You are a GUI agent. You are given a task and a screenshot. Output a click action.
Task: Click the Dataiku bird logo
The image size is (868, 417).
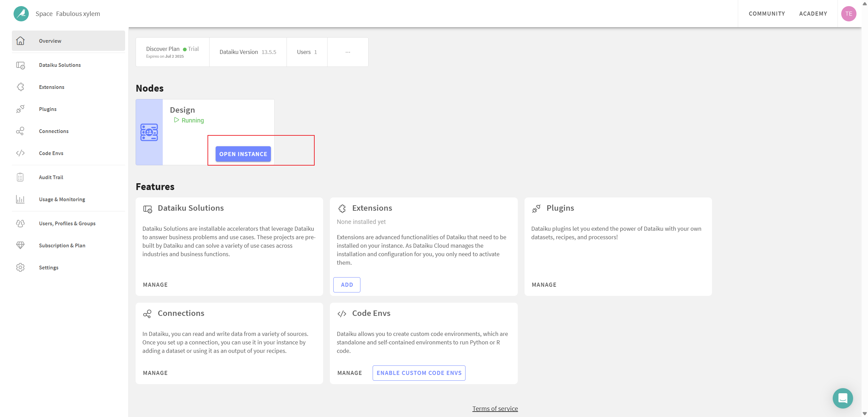(21, 14)
